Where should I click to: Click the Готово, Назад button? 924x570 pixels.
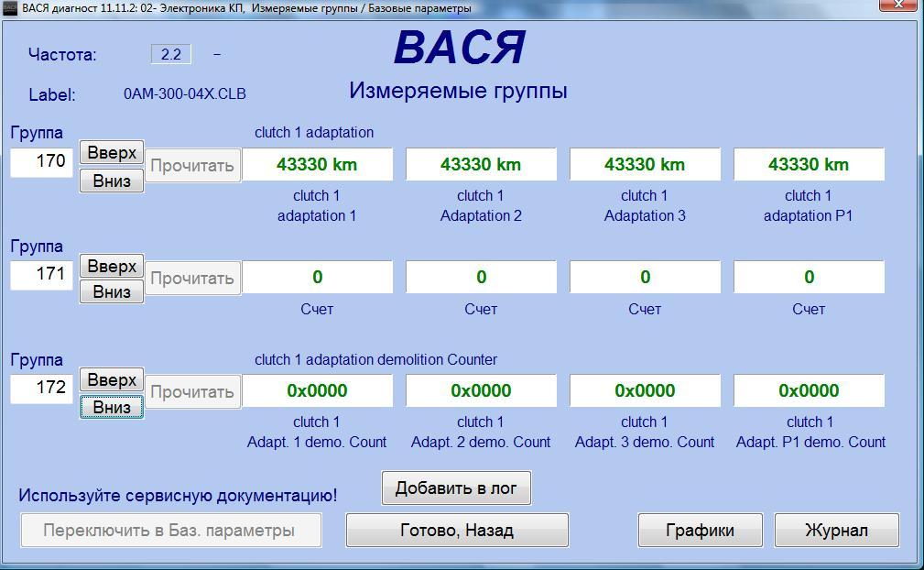tap(457, 530)
